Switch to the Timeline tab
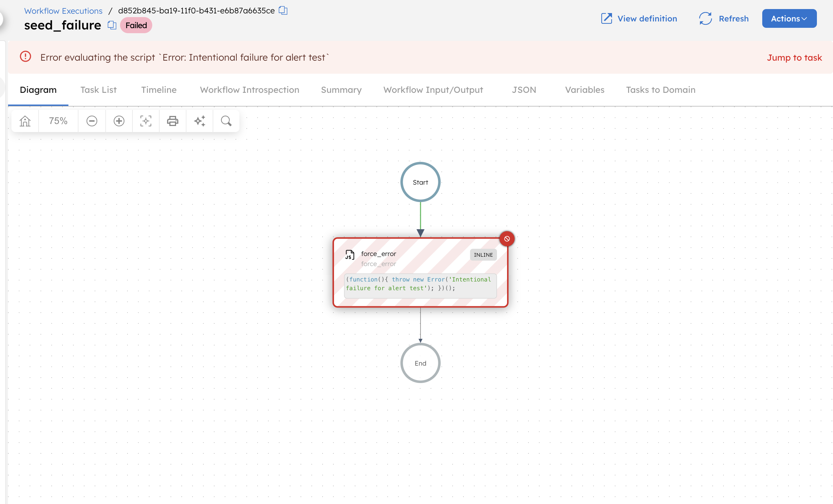Image resolution: width=833 pixels, height=504 pixels. [159, 90]
